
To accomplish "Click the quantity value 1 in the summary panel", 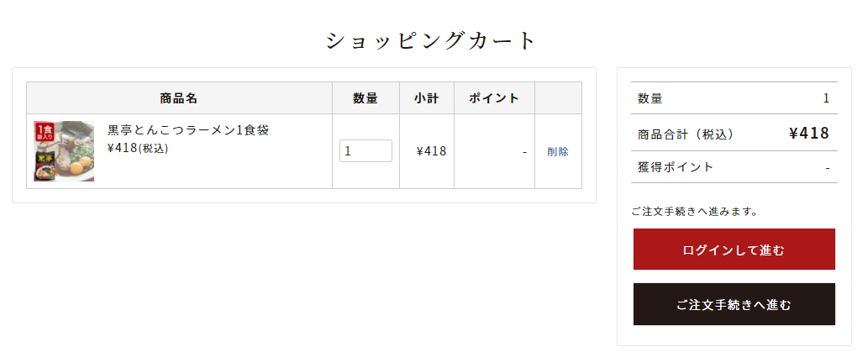I will pyautogui.click(x=826, y=98).
